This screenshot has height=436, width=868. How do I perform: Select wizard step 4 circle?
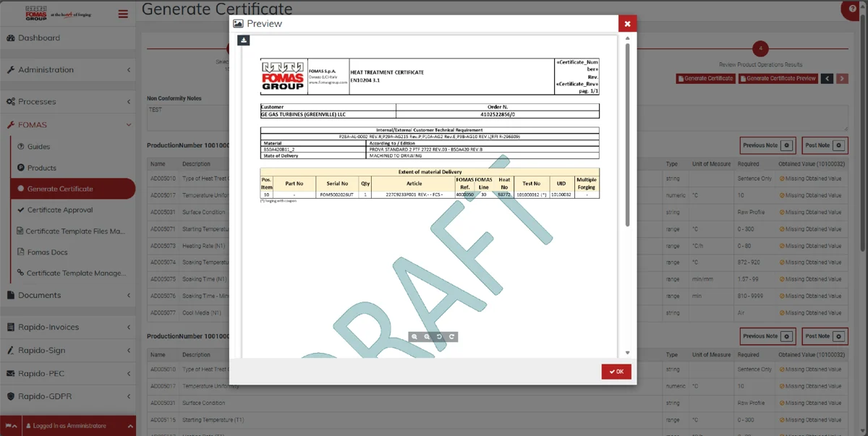pos(760,48)
